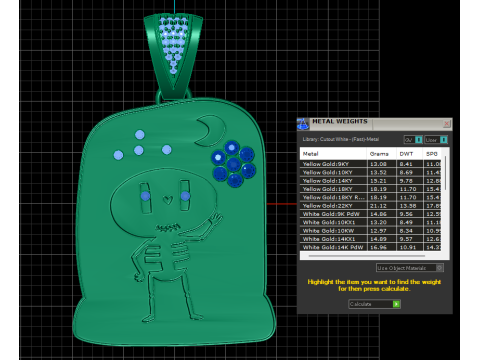This screenshot has height=360, width=480.
Task: Click the Library: Cutout White metal label
Action: pyautogui.click(x=341, y=139)
